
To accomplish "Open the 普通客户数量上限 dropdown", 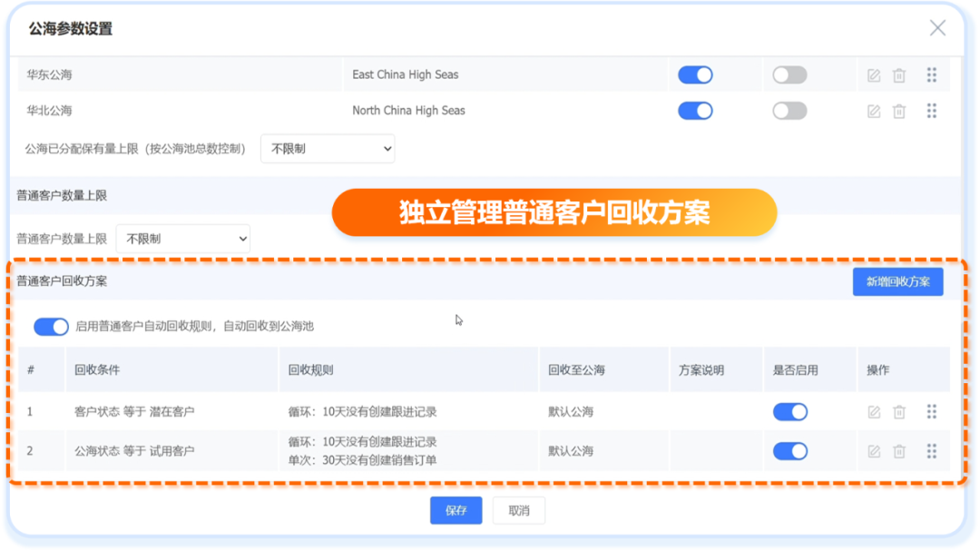I will point(182,238).
